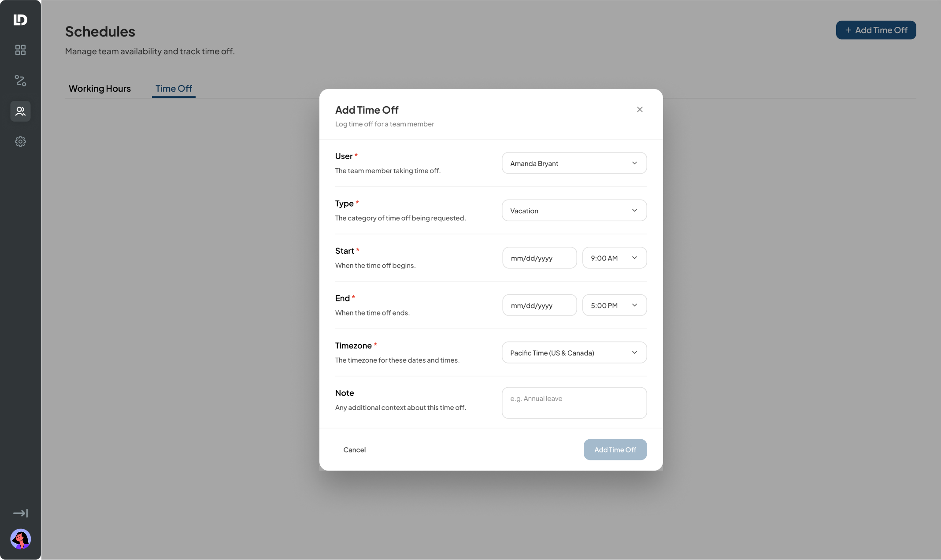Open the dashboard grid icon
The height and width of the screenshot is (560, 941).
point(20,50)
